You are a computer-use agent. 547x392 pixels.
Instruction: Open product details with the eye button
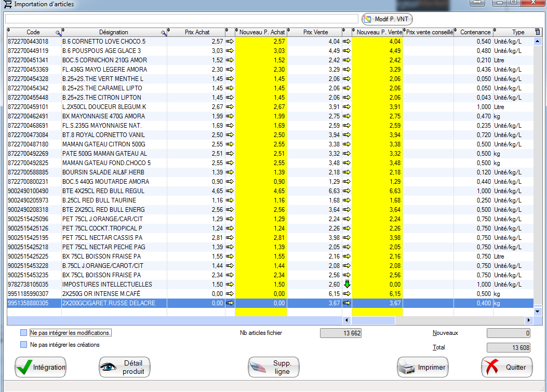125,367
